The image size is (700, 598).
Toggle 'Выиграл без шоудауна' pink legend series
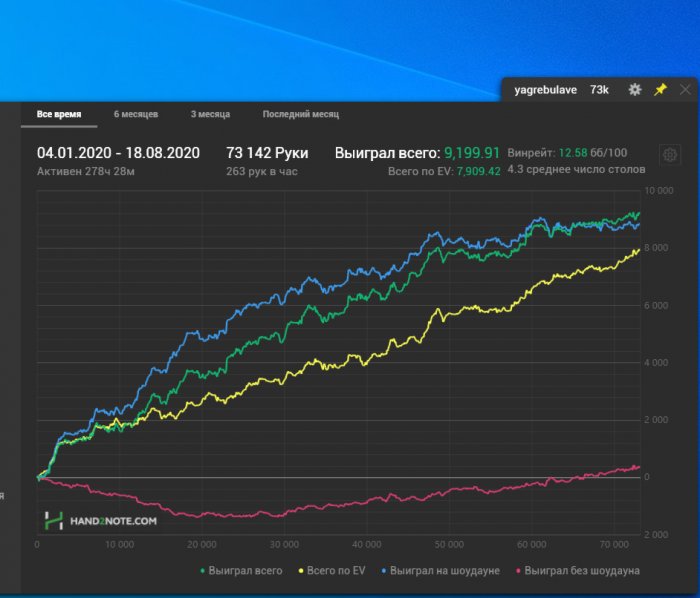[x=578, y=571]
